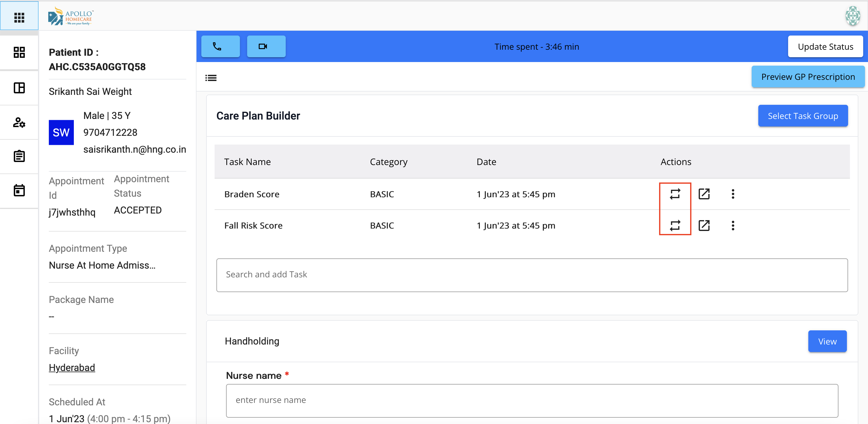Open the apps grid menu icon
The image size is (868, 424).
19,17
